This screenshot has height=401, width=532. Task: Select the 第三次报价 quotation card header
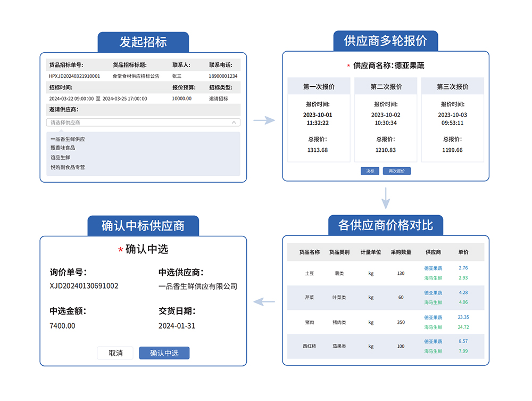pos(452,86)
